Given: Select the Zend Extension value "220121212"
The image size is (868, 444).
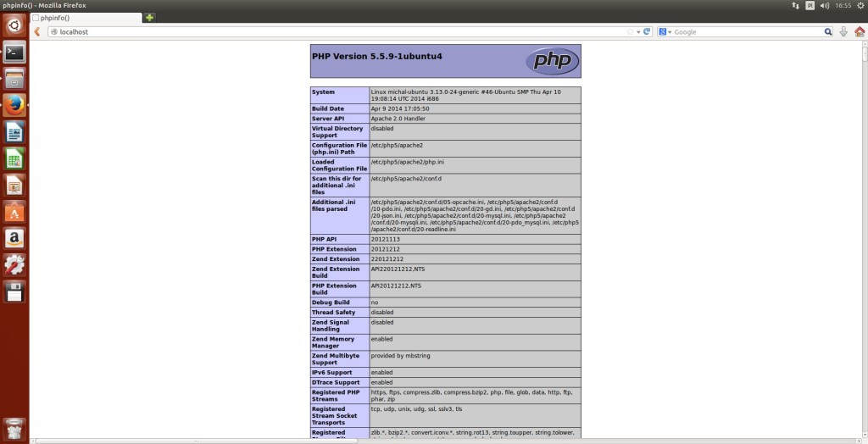Looking at the screenshot, I should click(x=387, y=259).
